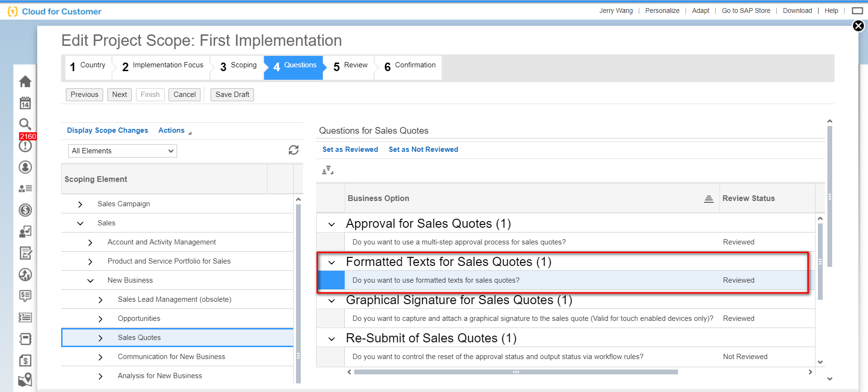
Task: Open the dollar speech bubble sidebar icon
Action: tap(25, 296)
